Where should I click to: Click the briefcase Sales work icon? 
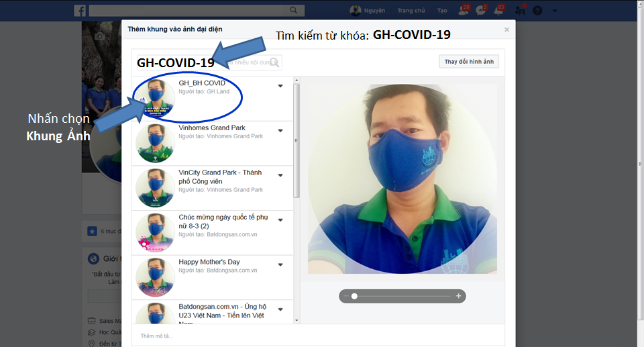point(92,321)
